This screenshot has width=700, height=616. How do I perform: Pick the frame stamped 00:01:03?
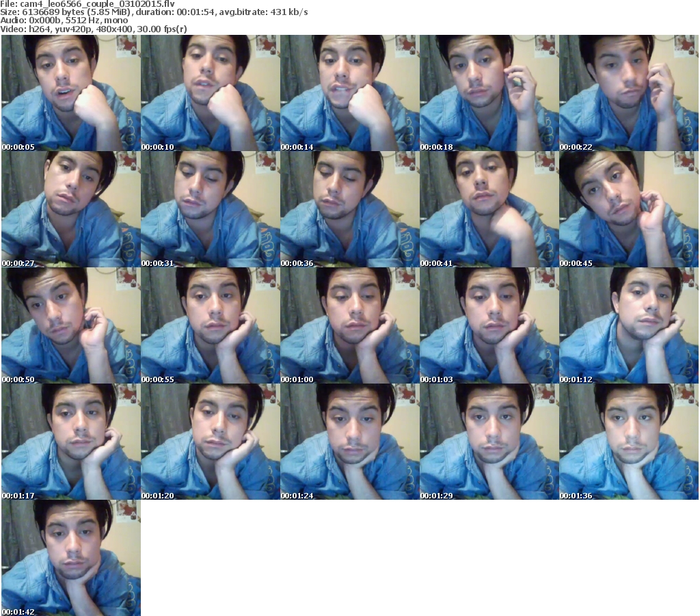[489, 325]
